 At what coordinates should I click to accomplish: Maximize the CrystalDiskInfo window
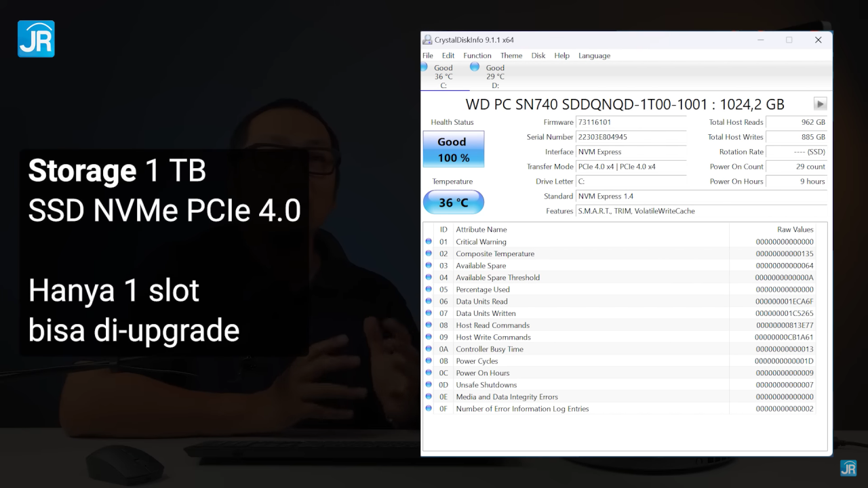(789, 40)
